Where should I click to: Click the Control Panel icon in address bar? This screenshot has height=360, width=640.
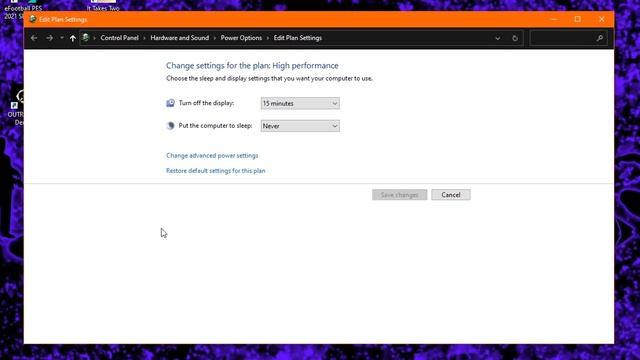pyautogui.click(x=85, y=38)
